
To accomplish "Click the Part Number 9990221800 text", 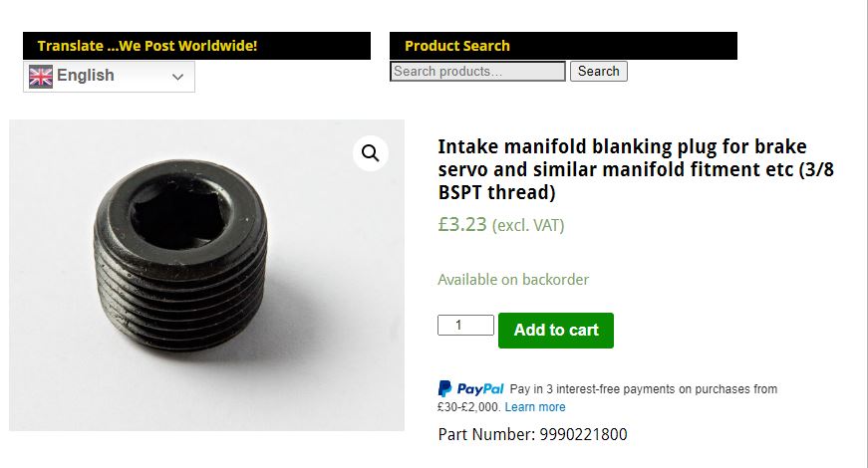I will (x=532, y=434).
